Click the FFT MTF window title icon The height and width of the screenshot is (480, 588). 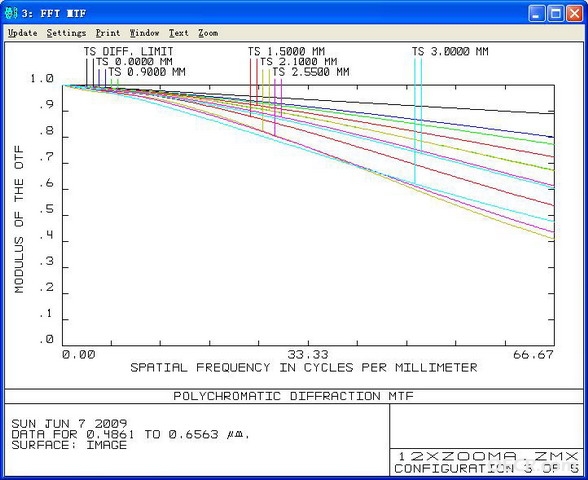11,13
